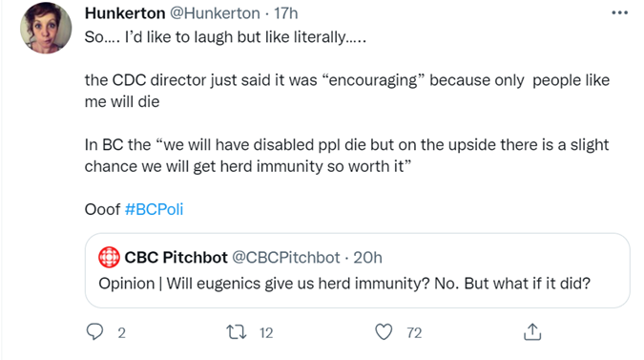Visit the @Hunkerton handle
Image resolution: width=644 pixels, height=360 pixels.
[x=215, y=13]
